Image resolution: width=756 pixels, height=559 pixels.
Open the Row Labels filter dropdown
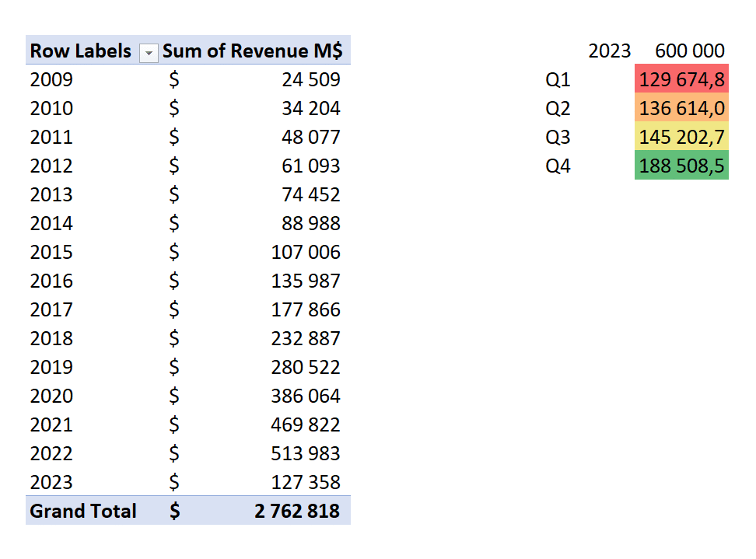pyautogui.click(x=149, y=53)
